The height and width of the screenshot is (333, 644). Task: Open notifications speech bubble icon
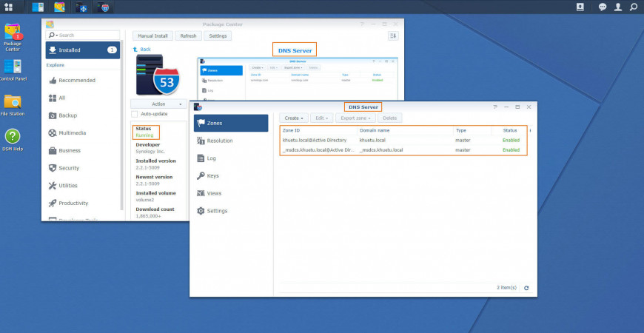tap(603, 7)
